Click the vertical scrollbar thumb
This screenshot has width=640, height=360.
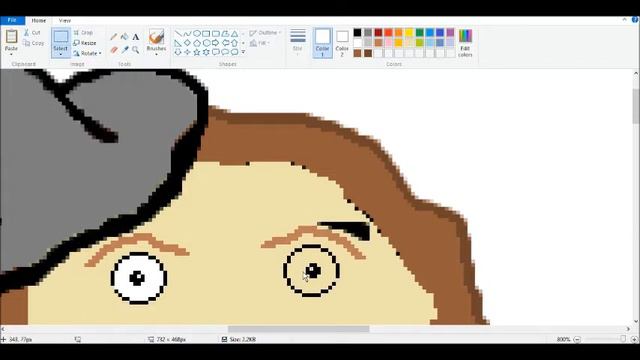636,106
